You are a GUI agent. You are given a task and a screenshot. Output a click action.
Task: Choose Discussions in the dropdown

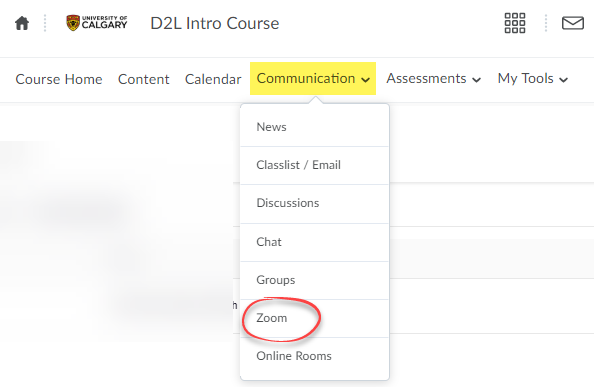(314, 203)
